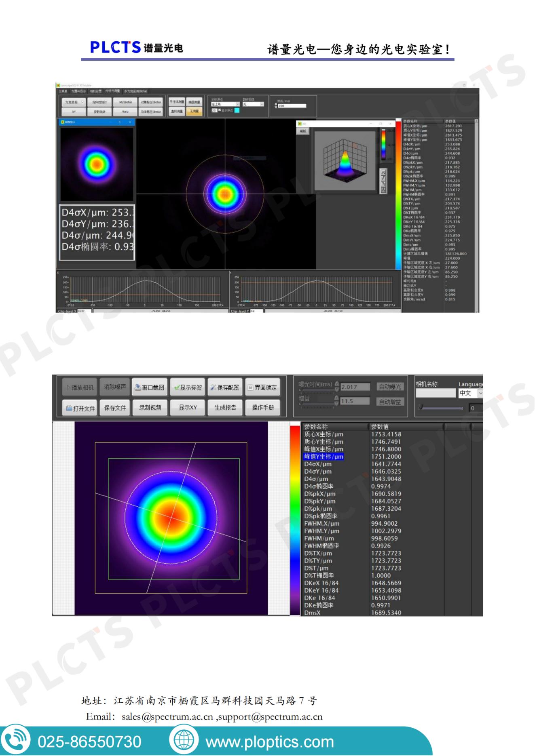Switch to the 分析与测量 tab
The height and width of the screenshot is (756, 535).
[112, 91]
